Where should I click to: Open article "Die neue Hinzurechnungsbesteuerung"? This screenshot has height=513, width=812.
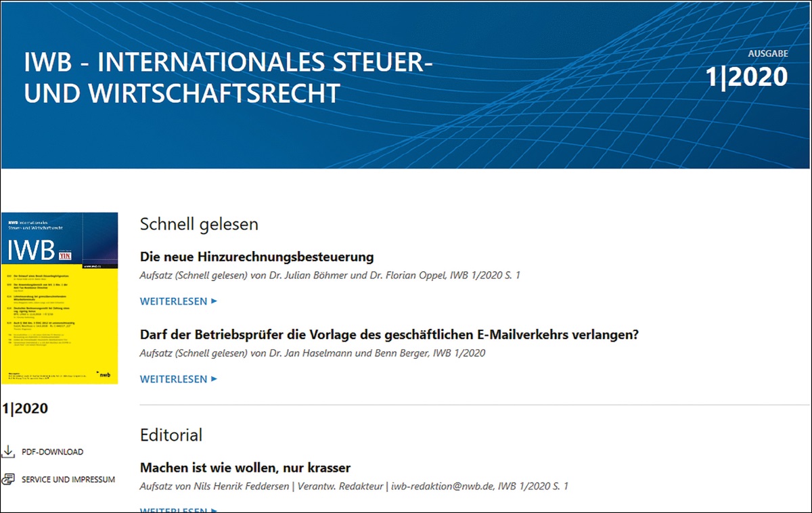click(256, 257)
